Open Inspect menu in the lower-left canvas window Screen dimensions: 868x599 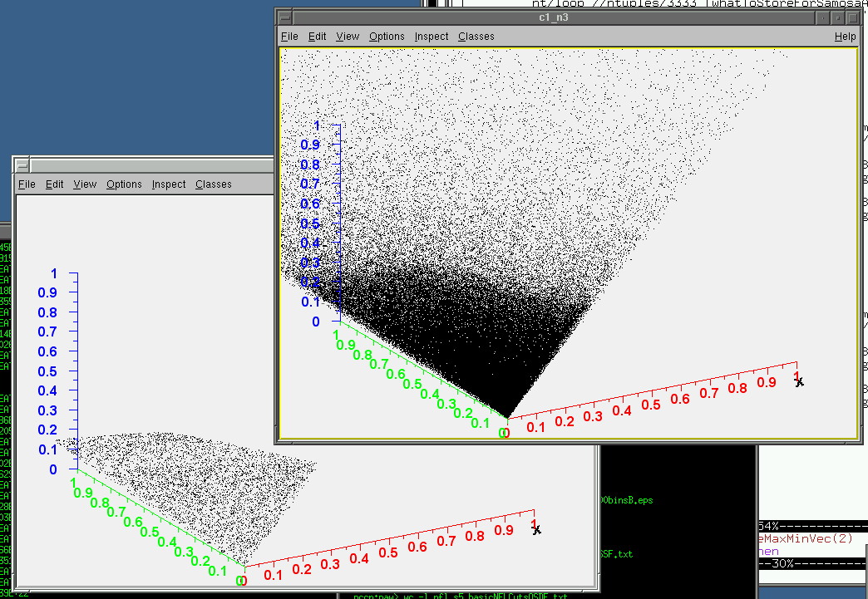pyautogui.click(x=169, y=184)
